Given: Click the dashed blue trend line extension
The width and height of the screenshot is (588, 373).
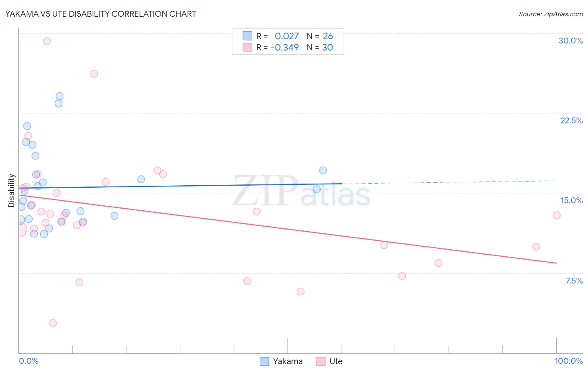Looking at the screenshot, I should point(448,182).
